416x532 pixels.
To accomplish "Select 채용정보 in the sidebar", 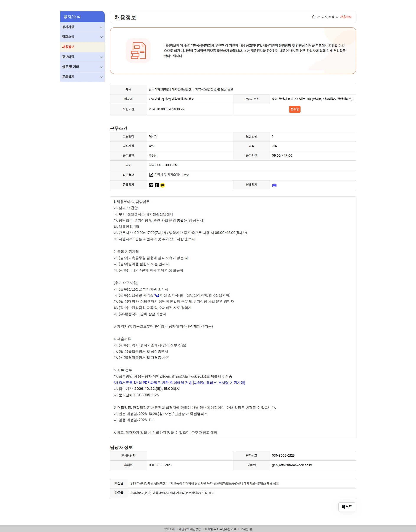I will tap(82, 47).
